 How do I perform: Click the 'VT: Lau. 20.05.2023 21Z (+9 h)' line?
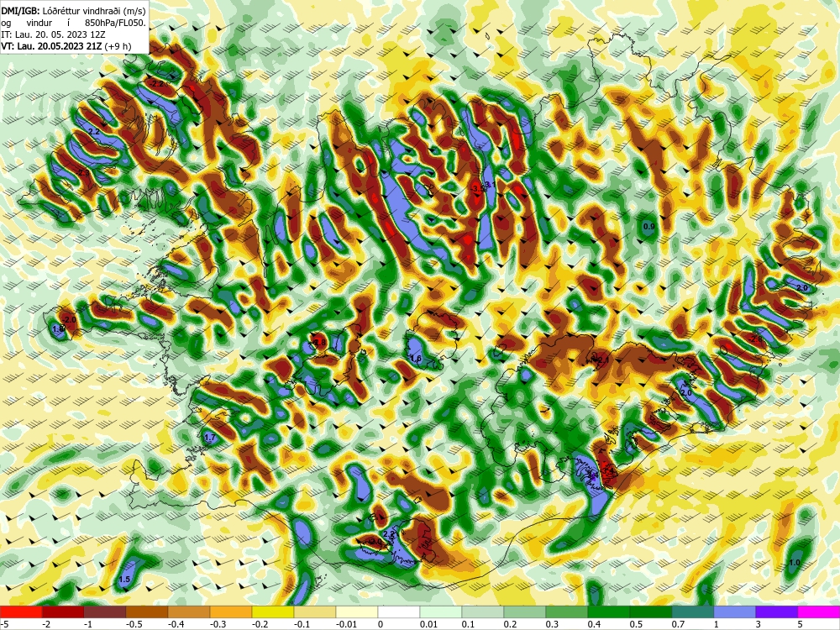tap(66, 46)
